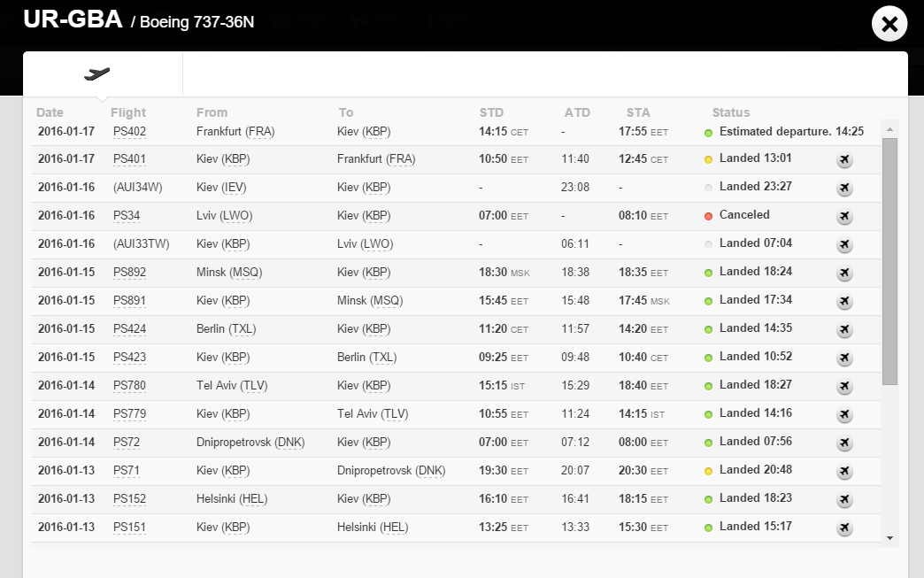This screenshot has height=578, width=924.
Task: Click the Date column header
Action: pyautogui.click(x=50, y=112)
